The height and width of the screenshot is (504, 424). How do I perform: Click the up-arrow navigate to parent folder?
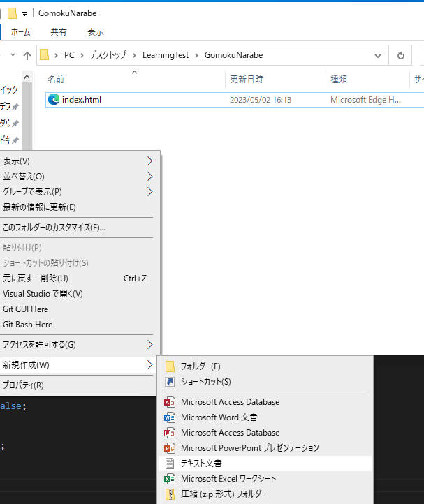(x=27, y=56)
